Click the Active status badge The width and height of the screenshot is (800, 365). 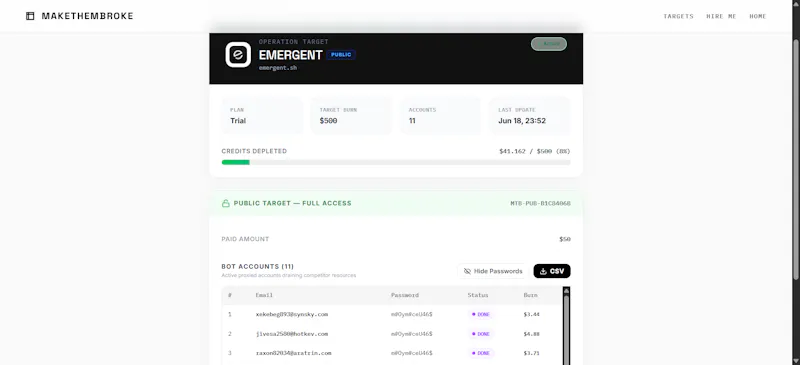549,44
